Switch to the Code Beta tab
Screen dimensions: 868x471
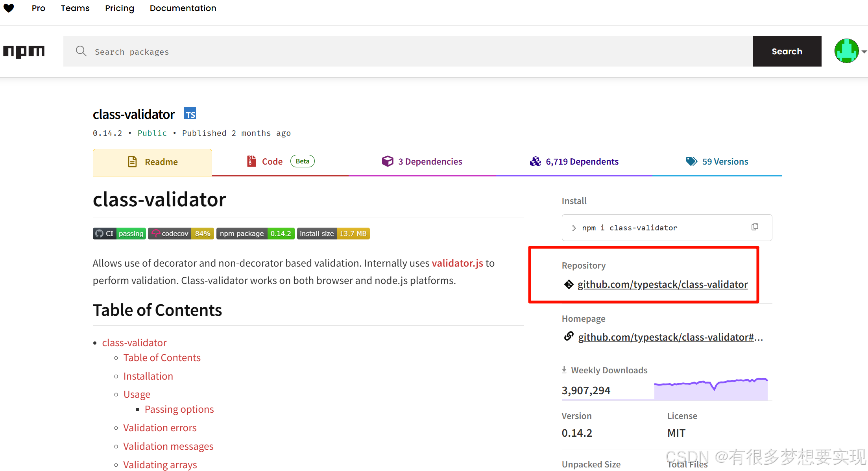pos(280,161)
